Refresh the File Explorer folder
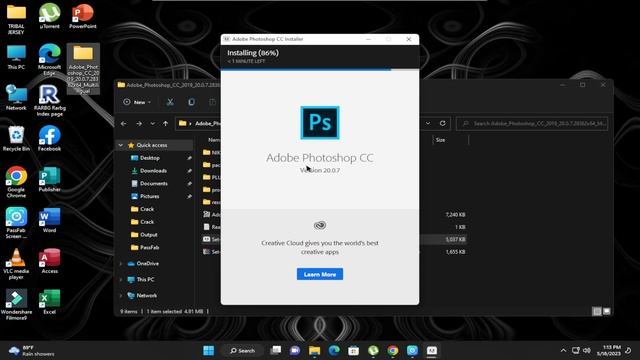Screen dimensions: 640x360 click(442, 123)
